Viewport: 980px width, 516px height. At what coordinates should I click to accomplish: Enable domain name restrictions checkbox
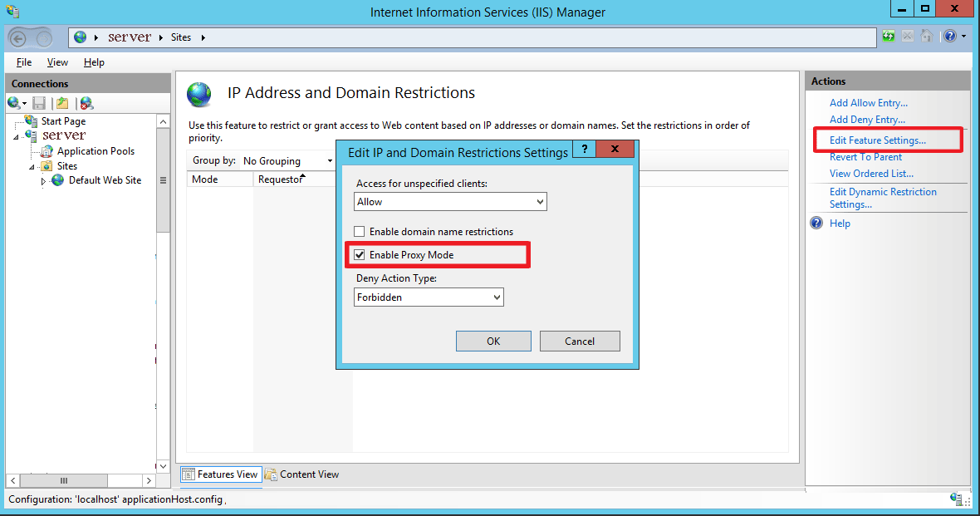click(x=360, y=232)
